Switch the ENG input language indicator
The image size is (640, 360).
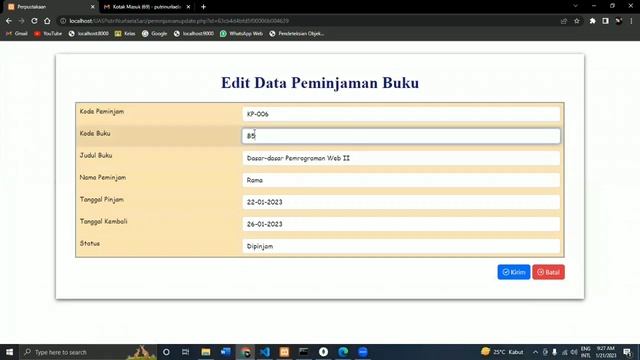[x=586, y=352]
